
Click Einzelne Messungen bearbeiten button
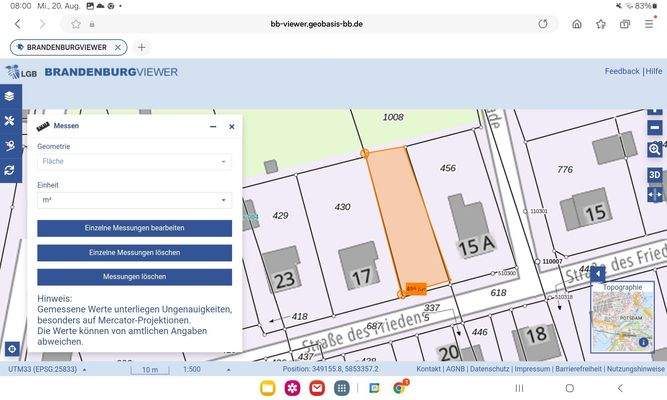(134, 229)
